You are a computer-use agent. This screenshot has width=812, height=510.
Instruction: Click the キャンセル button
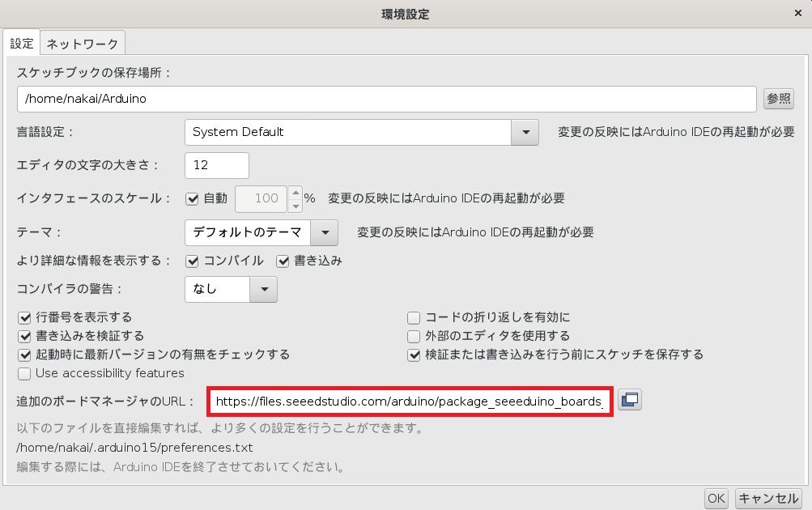pyautogui.click(x=768, y=498)
